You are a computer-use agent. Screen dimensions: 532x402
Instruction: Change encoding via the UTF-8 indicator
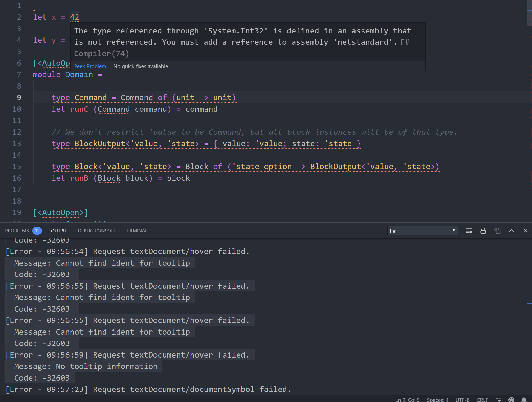pyautogui.click(x=462, y=399)
